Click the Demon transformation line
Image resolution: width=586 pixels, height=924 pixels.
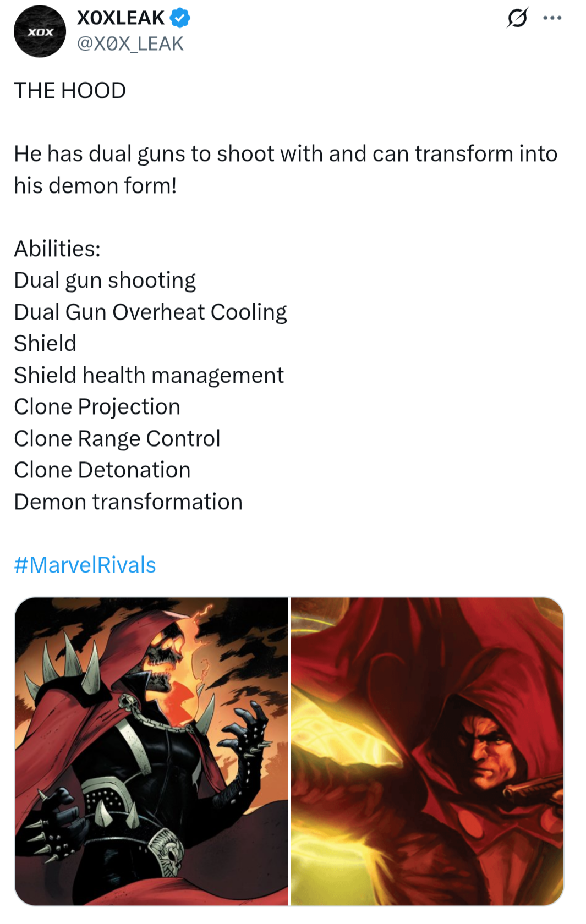tap(128, 502)
